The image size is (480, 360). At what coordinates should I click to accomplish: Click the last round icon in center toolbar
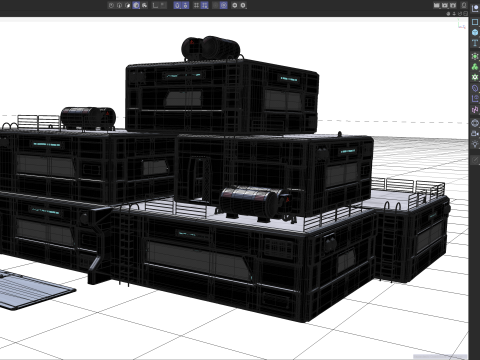[x=243, y=5]
